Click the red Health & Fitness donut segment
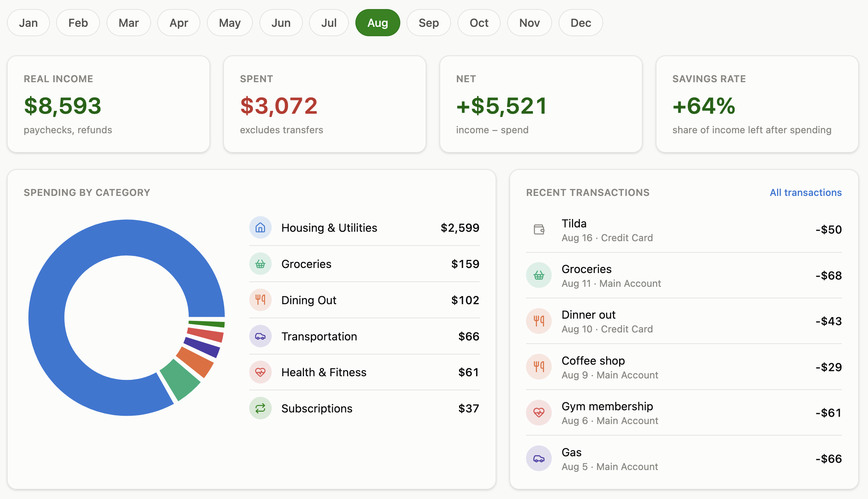The width and height of the screenshot is (868, 499). coord(205,334)
